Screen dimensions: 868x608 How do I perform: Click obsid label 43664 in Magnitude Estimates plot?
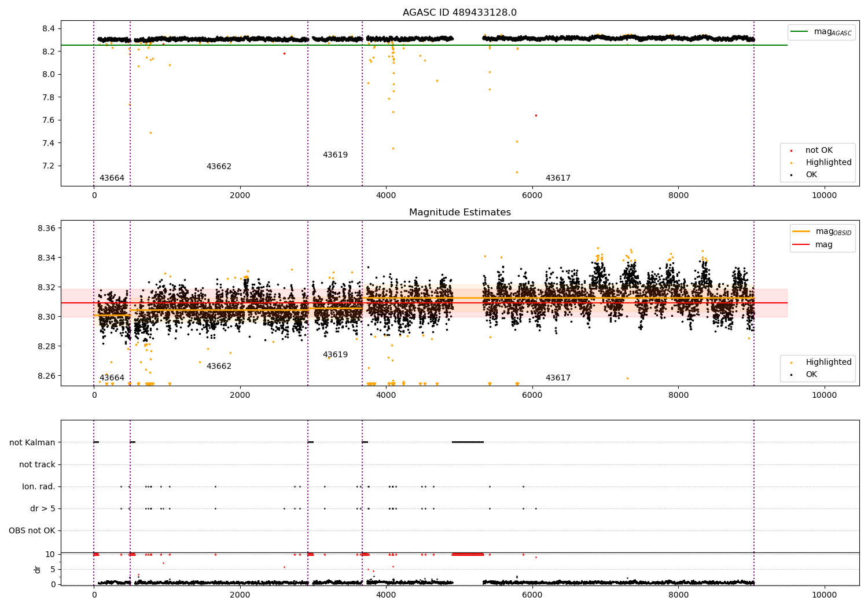coord(112,378)
